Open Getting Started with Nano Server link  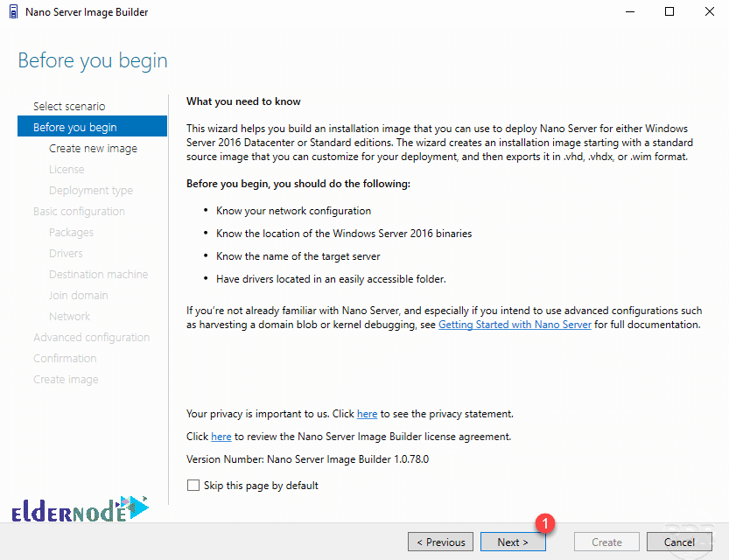515,325
